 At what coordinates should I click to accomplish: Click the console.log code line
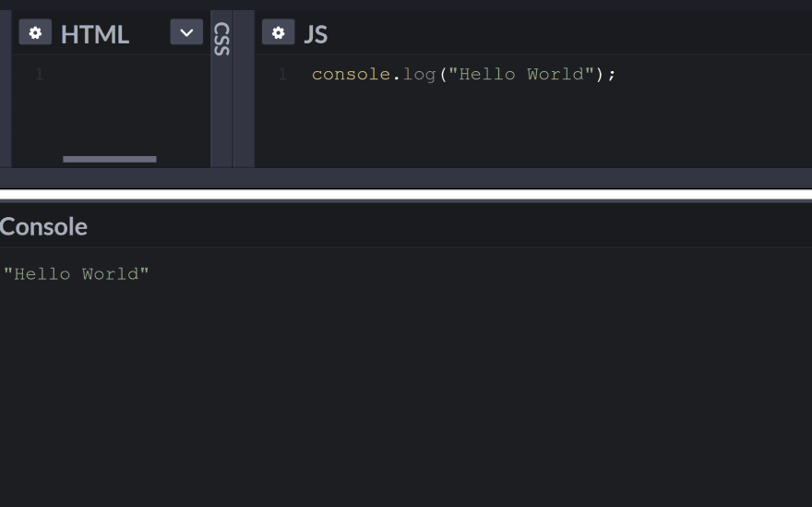pyautogui.click(x=463, y=74)
